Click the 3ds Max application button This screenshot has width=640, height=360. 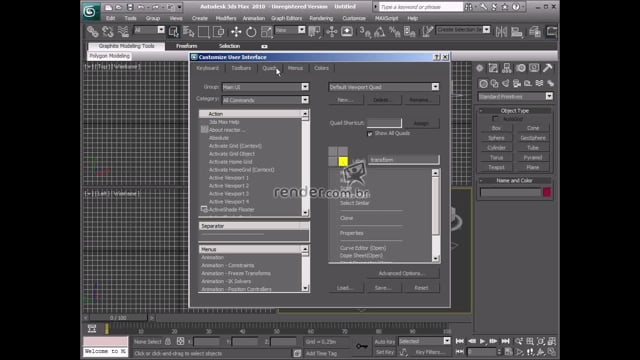90,11
